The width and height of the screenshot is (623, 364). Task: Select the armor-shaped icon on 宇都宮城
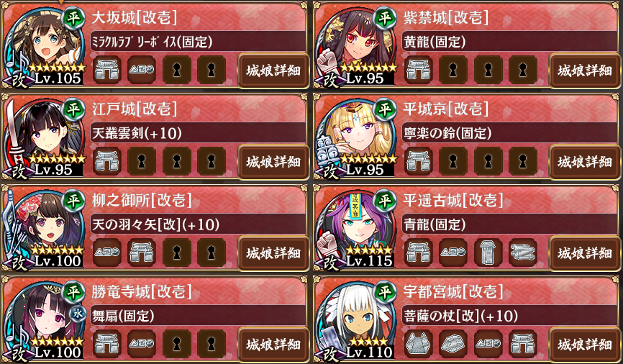click(x=419, y=344)
